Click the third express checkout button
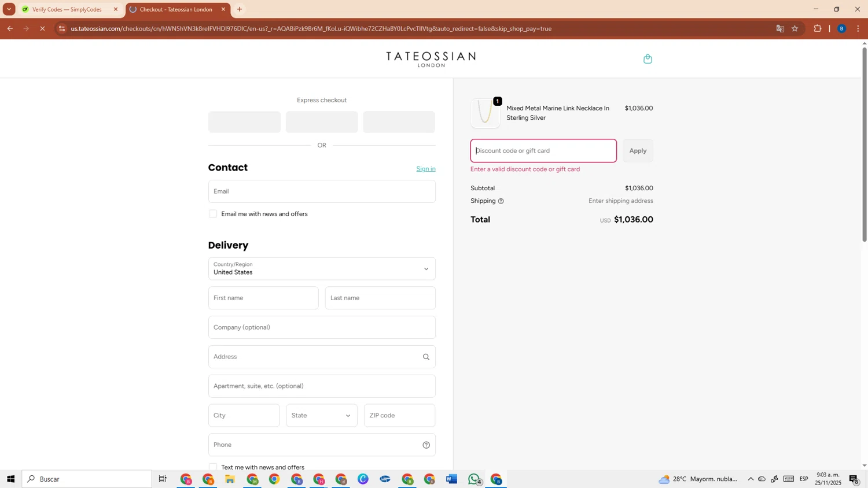The height and width of the screenshot is (488, 868). (x=399, y=122)
